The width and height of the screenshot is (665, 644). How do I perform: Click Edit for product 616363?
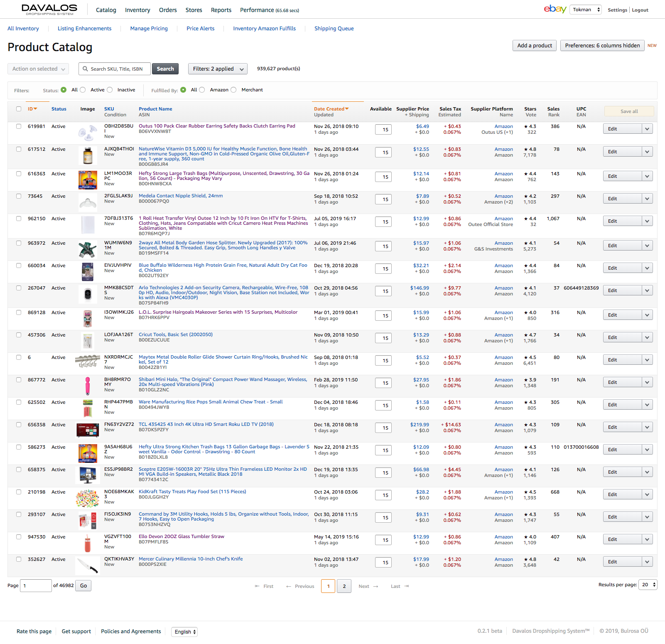tap(622, 176)
